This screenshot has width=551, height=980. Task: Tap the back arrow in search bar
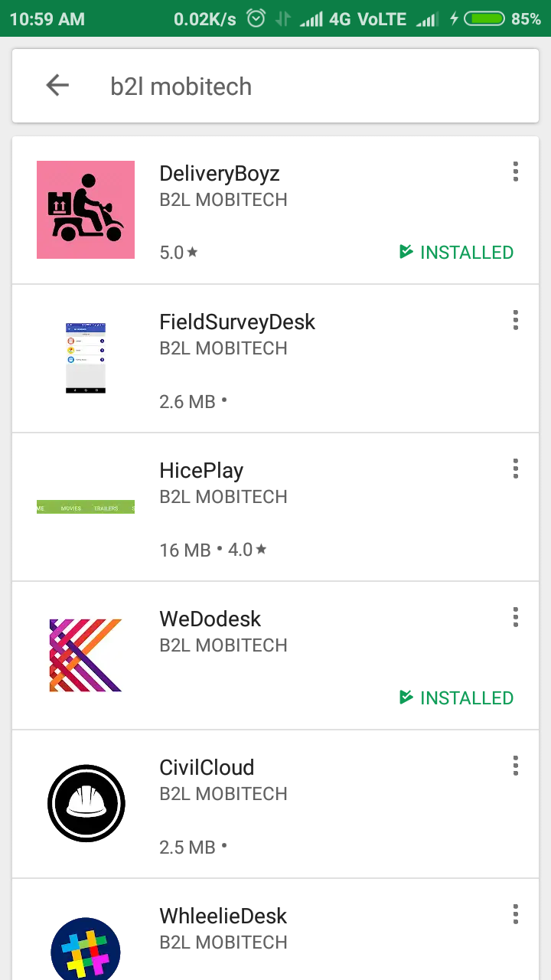tap(57, 86)
